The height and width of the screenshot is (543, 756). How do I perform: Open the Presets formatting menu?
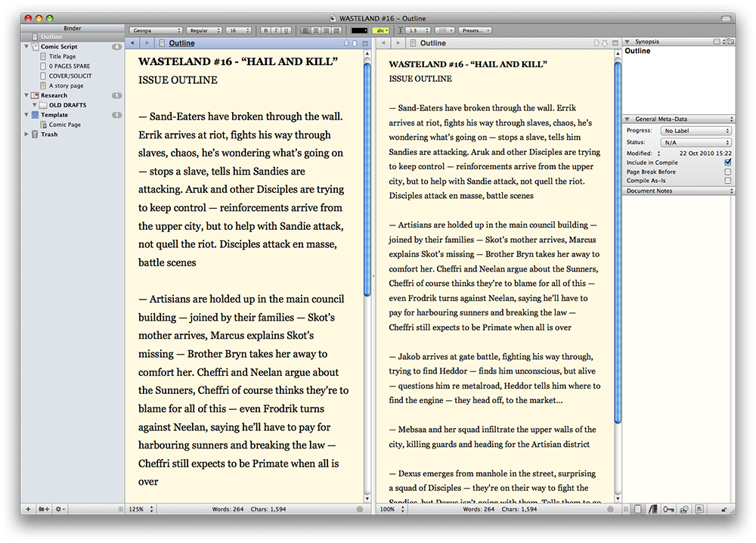click(x=475, y=31)
